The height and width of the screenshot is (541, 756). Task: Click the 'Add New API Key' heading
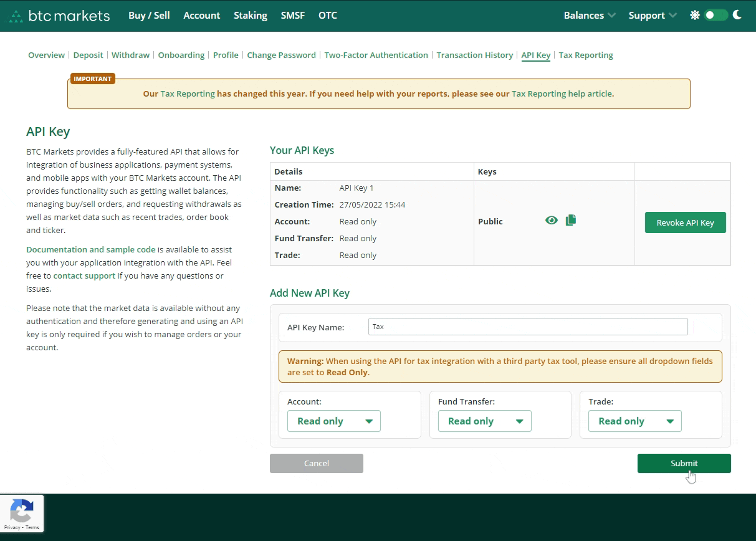[x=310, y=293]
